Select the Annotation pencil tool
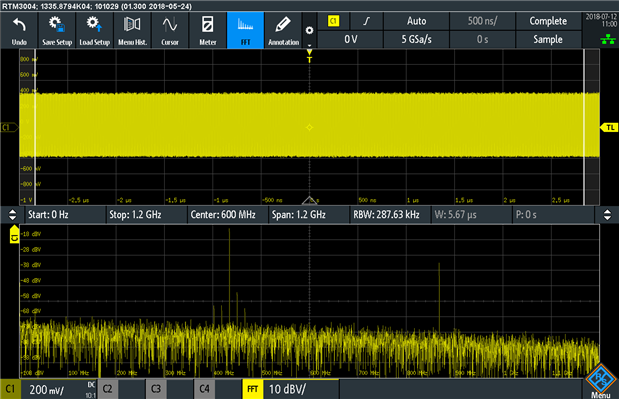 click(283, 30)
